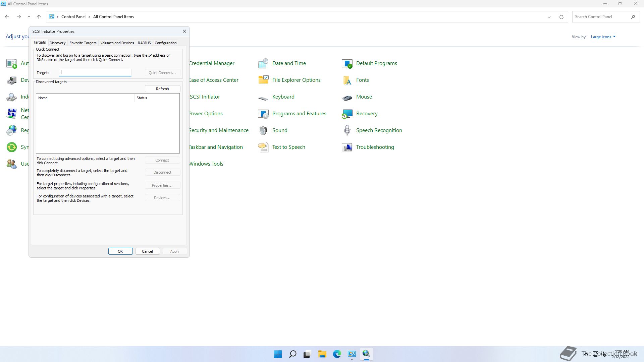Open the View by Large icons dropdown
Image resolution: width=644 pixels, height=362 pixels.
point(603,37)
